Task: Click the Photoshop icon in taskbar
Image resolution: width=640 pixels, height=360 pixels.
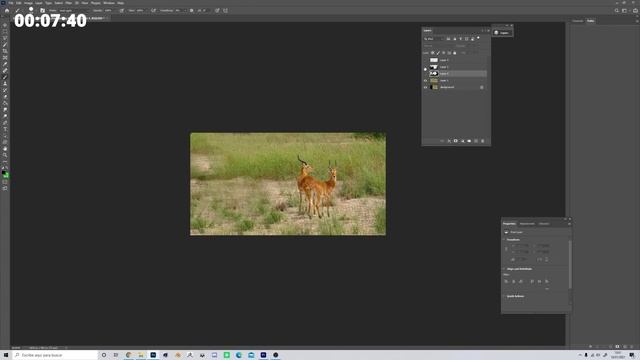Action: [153, 355]
